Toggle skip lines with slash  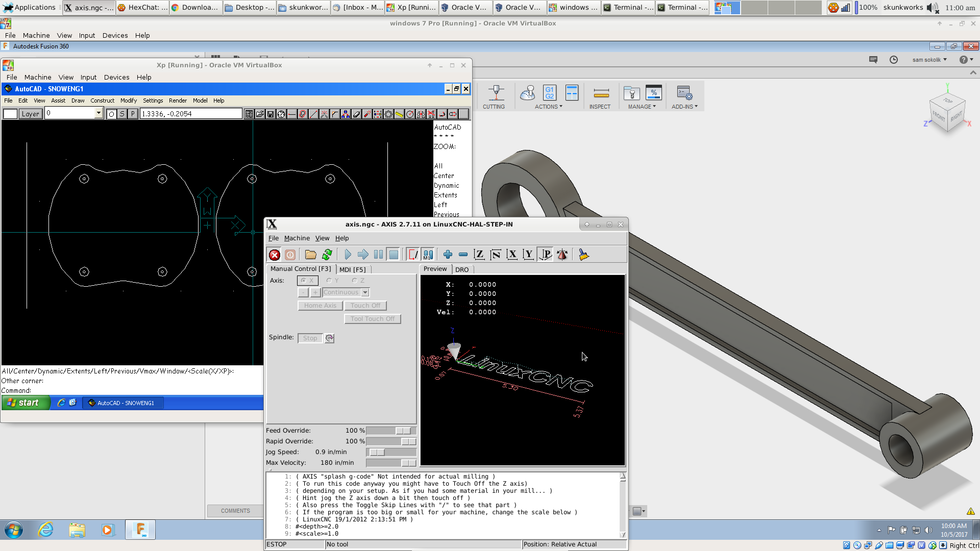click(413, 255)
